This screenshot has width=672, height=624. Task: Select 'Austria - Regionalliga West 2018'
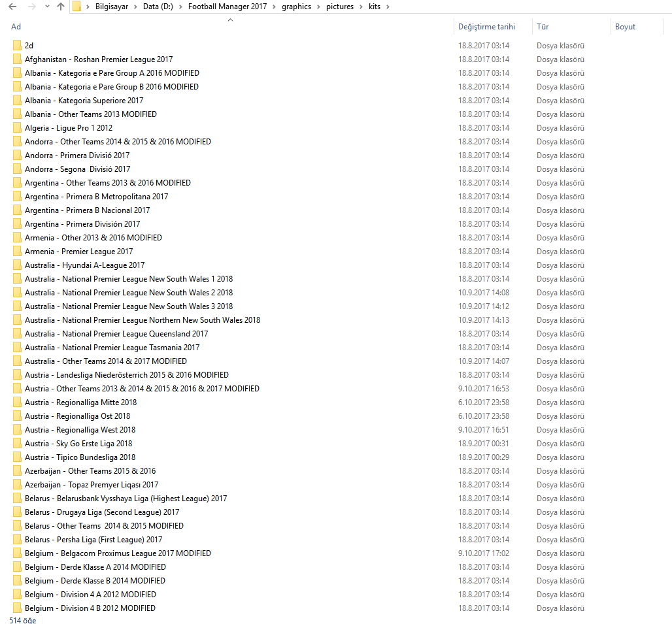pyautogui.click(x=80, y=429)
